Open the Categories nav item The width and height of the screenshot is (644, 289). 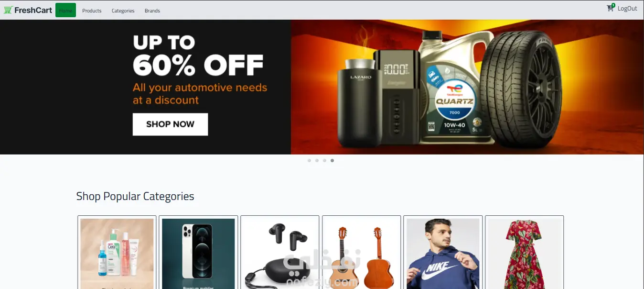[x=123, y=11]
